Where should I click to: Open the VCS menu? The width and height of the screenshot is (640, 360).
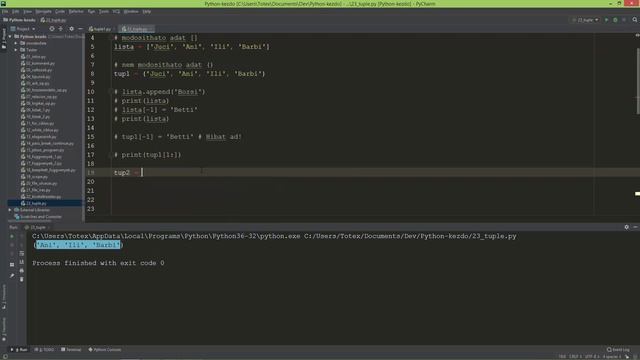[x=116, y=11]
